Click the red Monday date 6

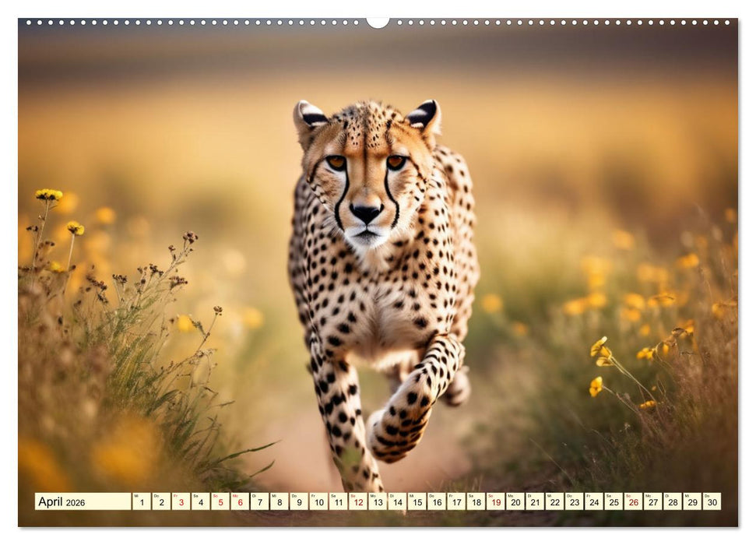coord(242,501)
